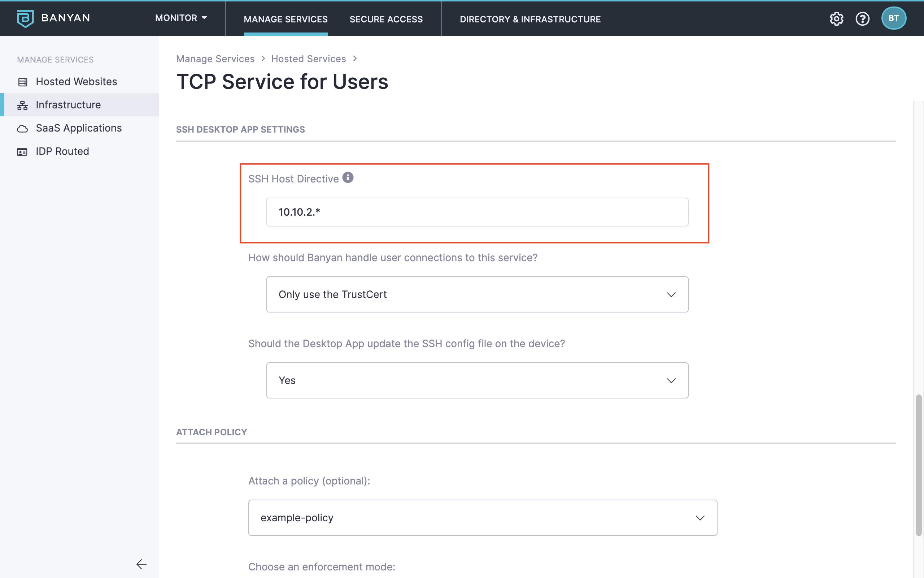The width and height of the screenshot is (924, 578).
Task: Click the Hosted Websites server icon
Action: tap(22, 82)
